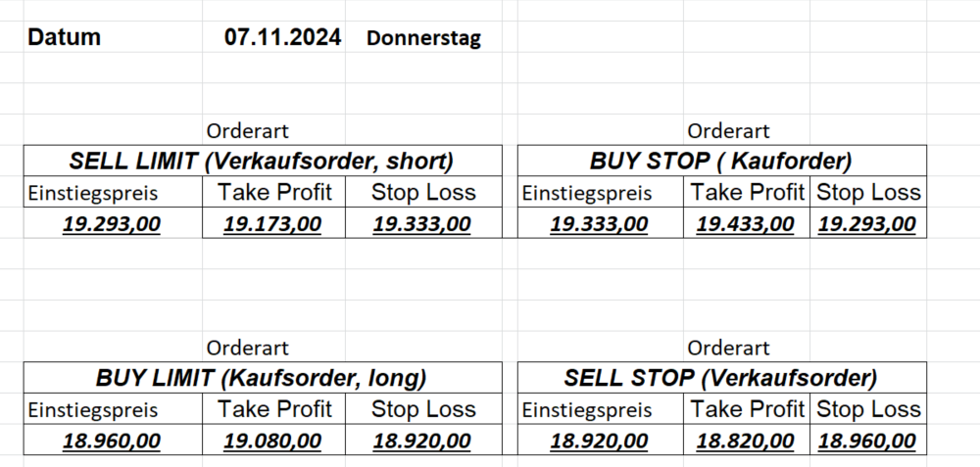This screenshot has height=467, width=980.
Task: Select the Einstiegspreis label under BUY LIMIT
Action: click(92, 410)
